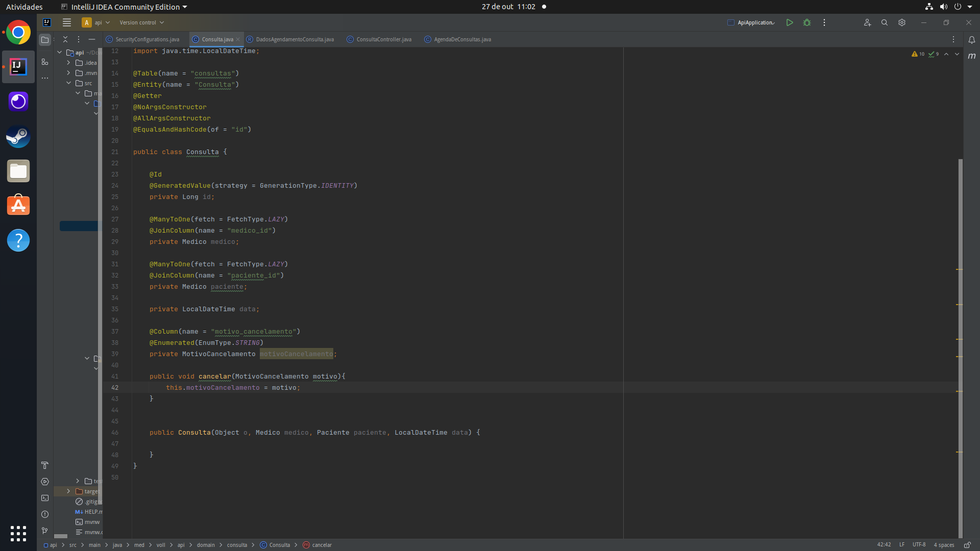
Task: Expand the target folder
Action: tap(68, 491)
